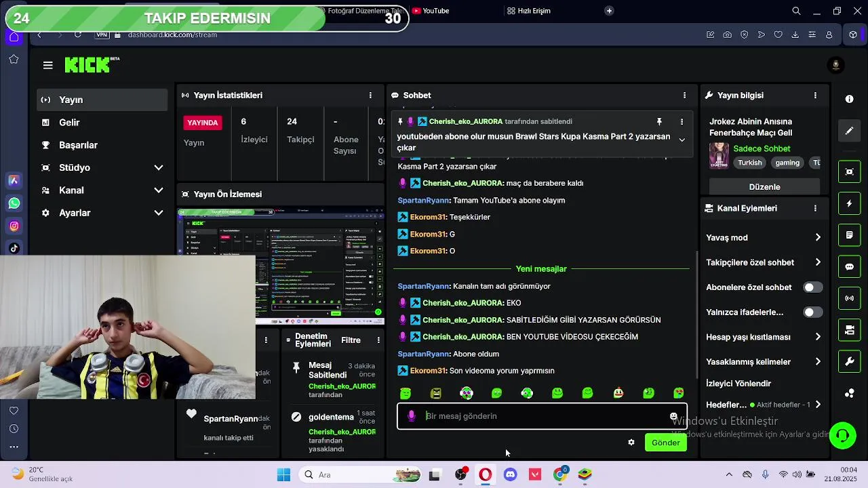868x488 pixels.
Task: Expand the Kanal sidebar section
Action: 159,190
